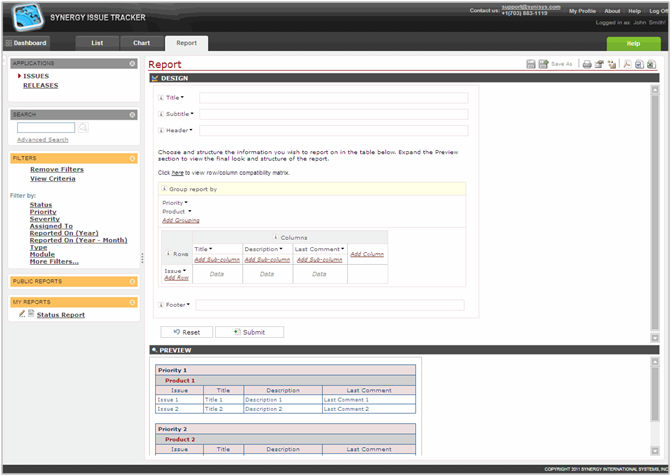Click the Synergy Issue Tracker logo

click(28, 17)
